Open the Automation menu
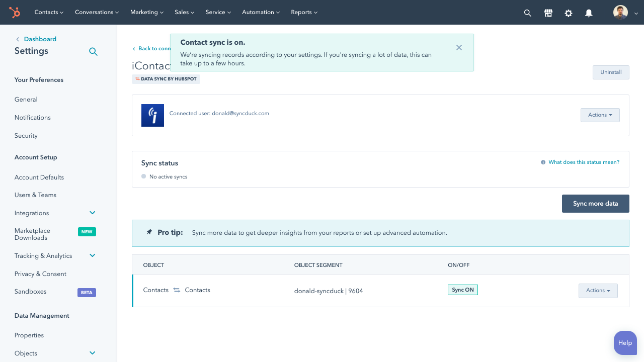The height and width of the screenshot is (362, 644). (x=261, y=12)
